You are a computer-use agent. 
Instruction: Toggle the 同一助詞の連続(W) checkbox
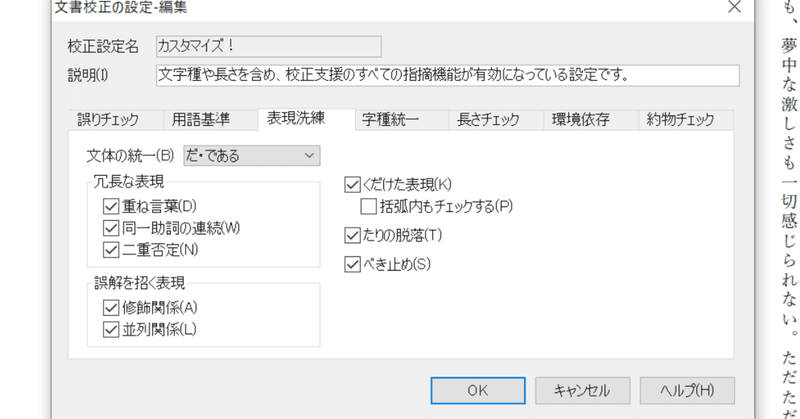click(x=110, y=227)
